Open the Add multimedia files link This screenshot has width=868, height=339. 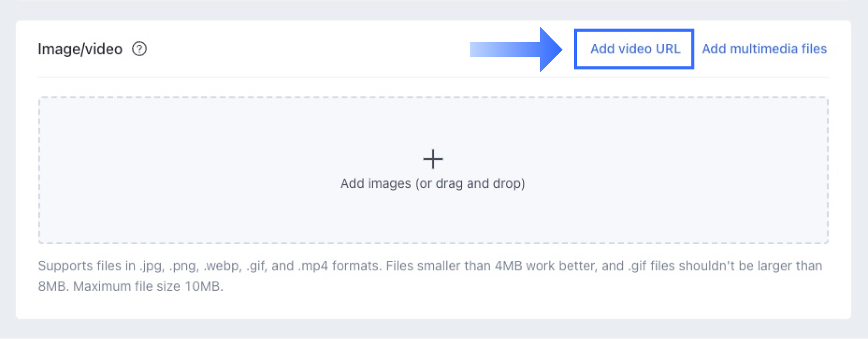764,49
